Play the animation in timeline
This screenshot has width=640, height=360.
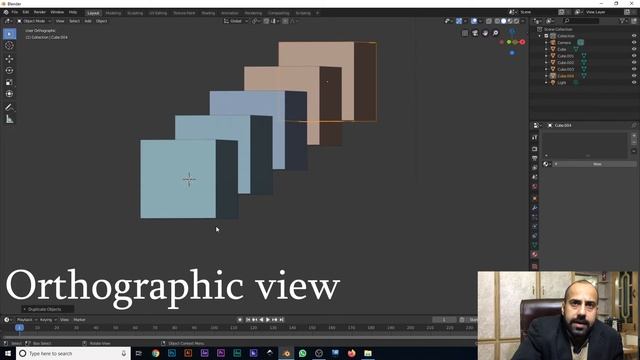click(268, 320)
